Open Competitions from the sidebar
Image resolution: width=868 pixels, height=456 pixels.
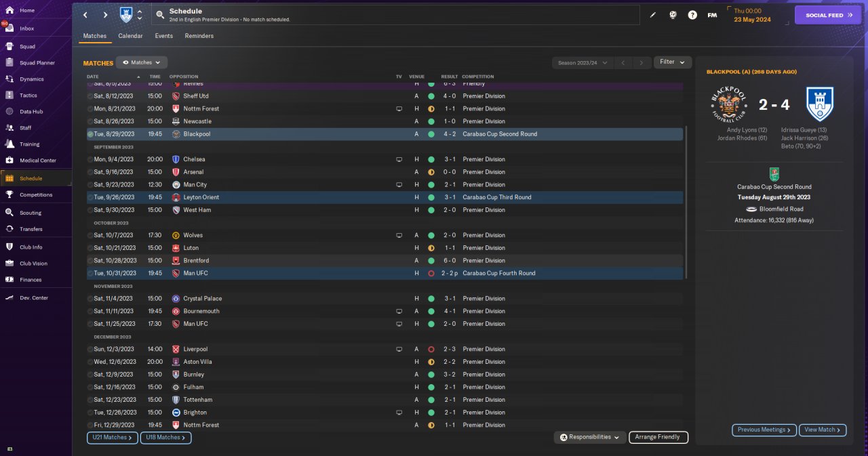(x=36, y=194)
